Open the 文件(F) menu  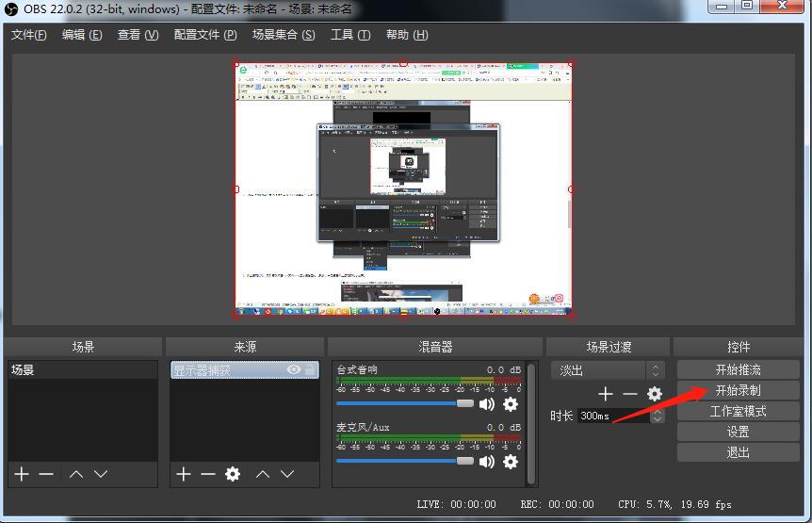coord(28,35)
